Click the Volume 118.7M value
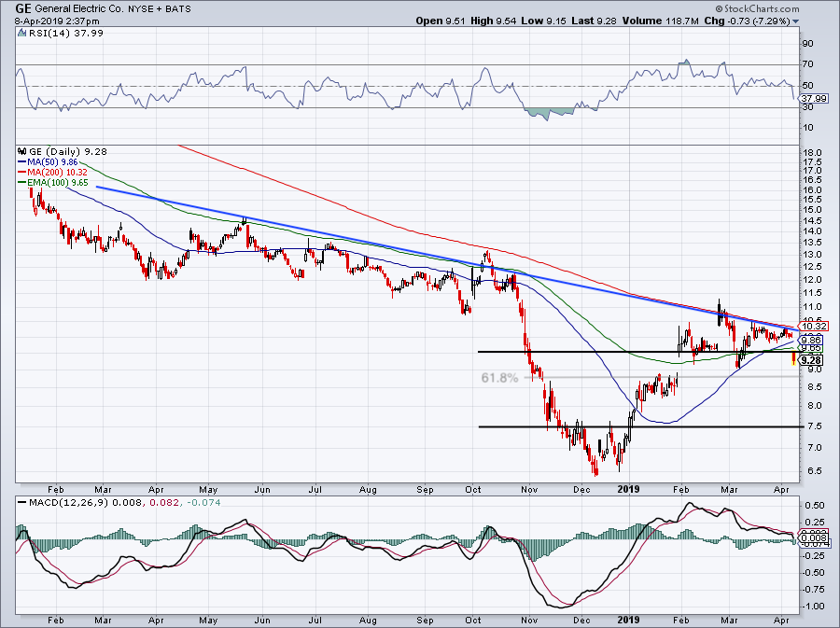Screen dimensions: 840x628 pos(661,21)
